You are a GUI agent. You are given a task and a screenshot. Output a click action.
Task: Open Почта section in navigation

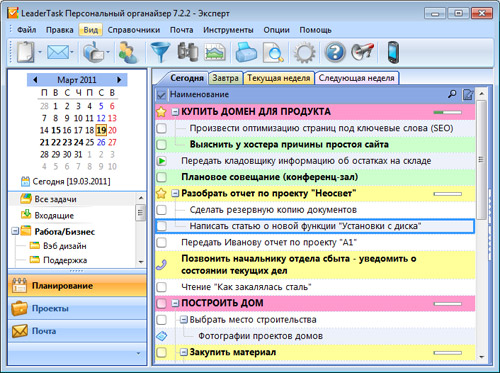[77, 331]
